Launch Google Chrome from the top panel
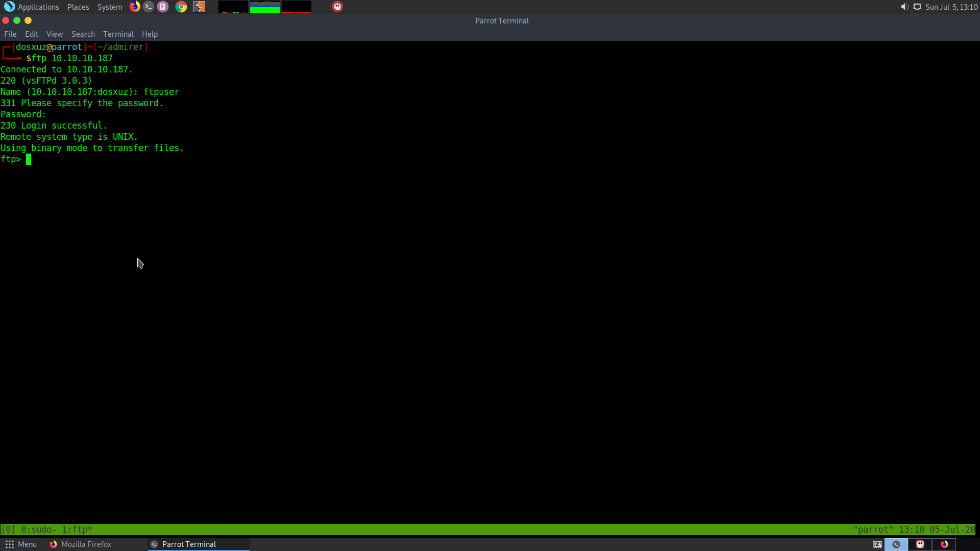This screenshot has width=980, height=551. coord(181,7)
